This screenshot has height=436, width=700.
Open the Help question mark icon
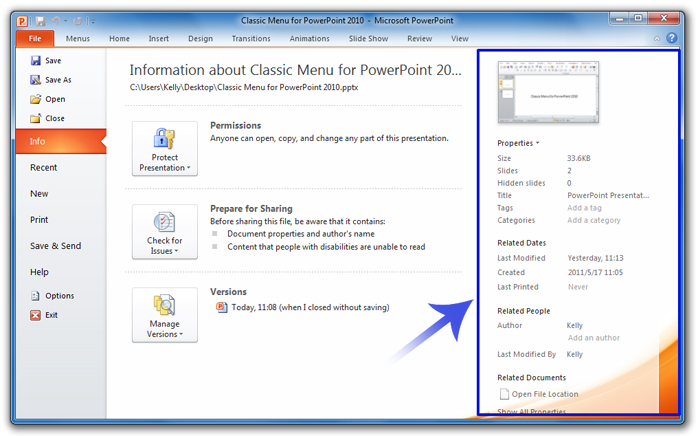tap(671, 38)
